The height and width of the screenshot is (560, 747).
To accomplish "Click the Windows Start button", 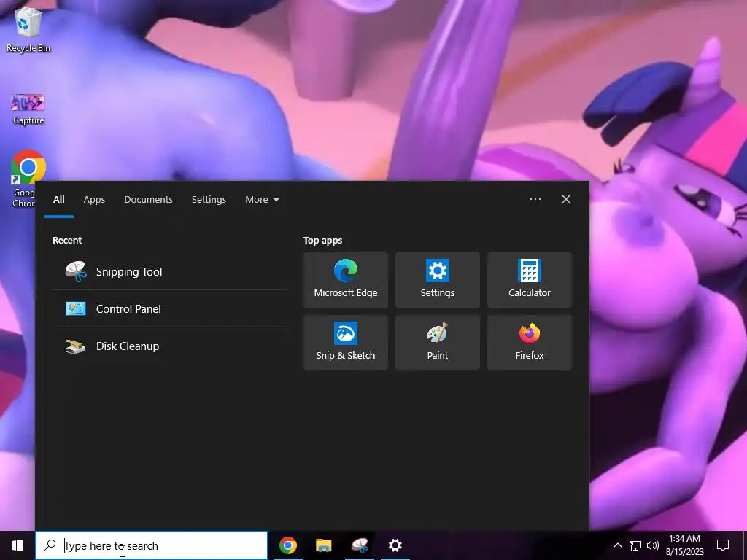I will [18, 545].
